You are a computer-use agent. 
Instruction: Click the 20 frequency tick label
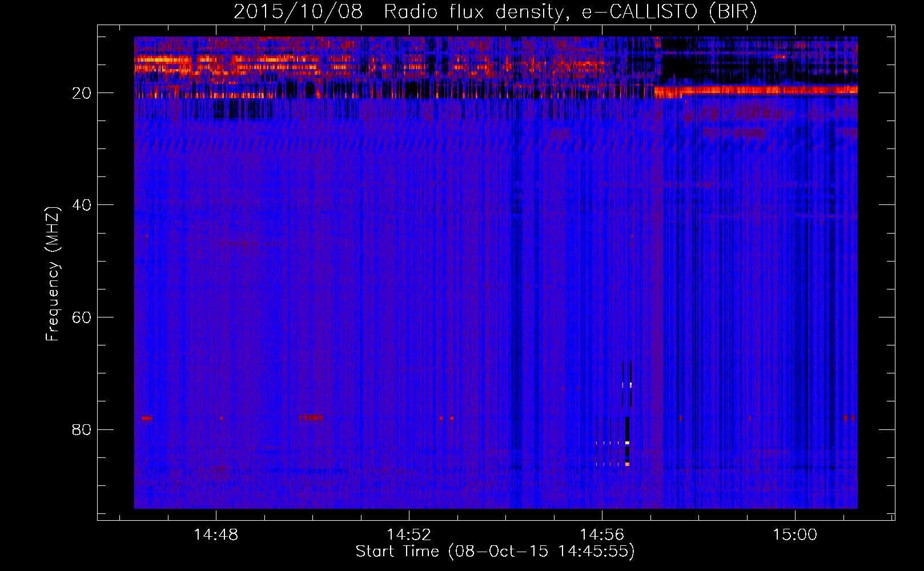pos(82,93)
